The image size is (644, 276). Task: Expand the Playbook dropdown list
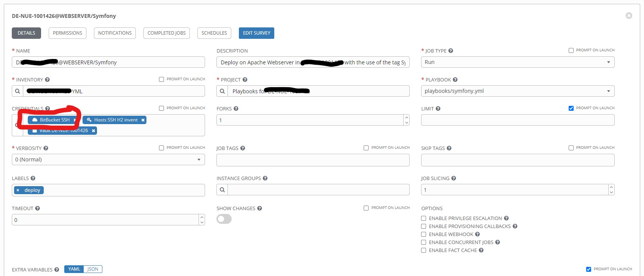[517, 91]
